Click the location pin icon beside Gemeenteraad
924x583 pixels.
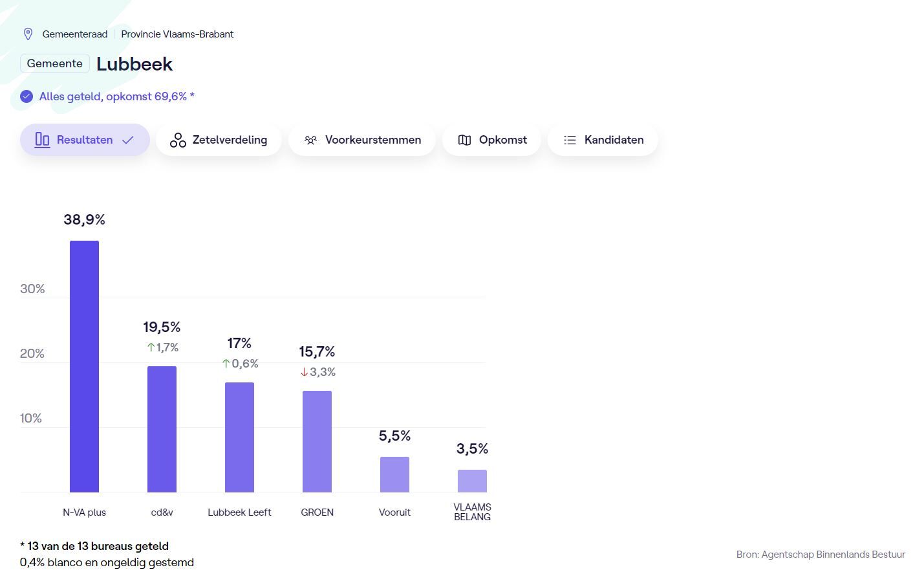coord(28,34)
